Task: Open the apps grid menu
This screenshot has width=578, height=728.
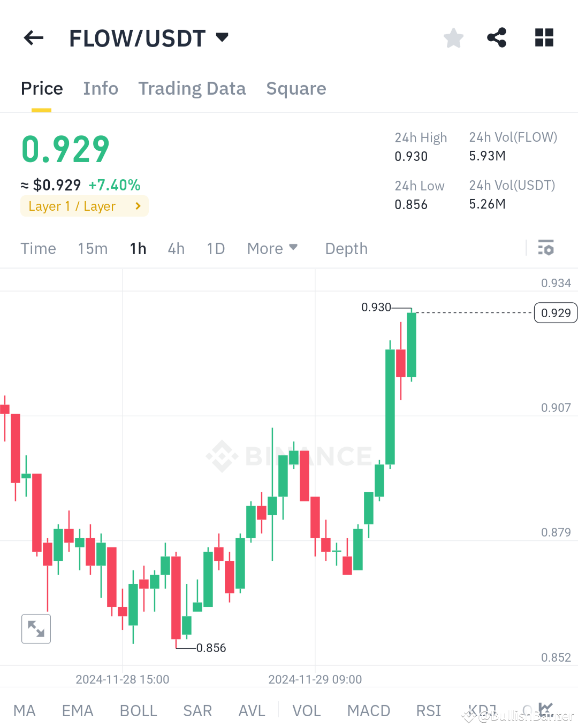Action: pos(544,37)
